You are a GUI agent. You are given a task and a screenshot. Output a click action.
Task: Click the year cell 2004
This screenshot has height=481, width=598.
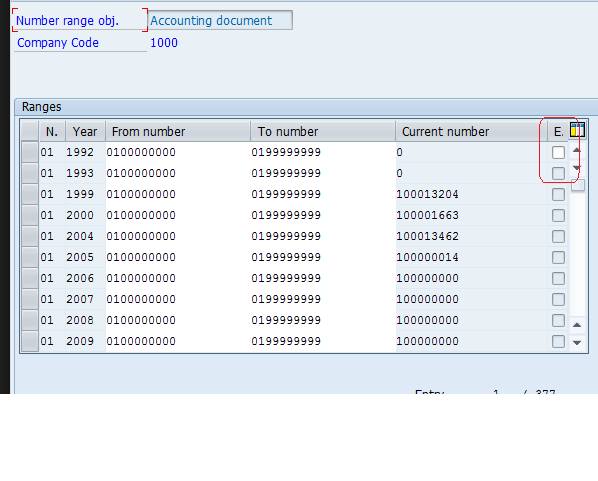[x=80, y=236]
